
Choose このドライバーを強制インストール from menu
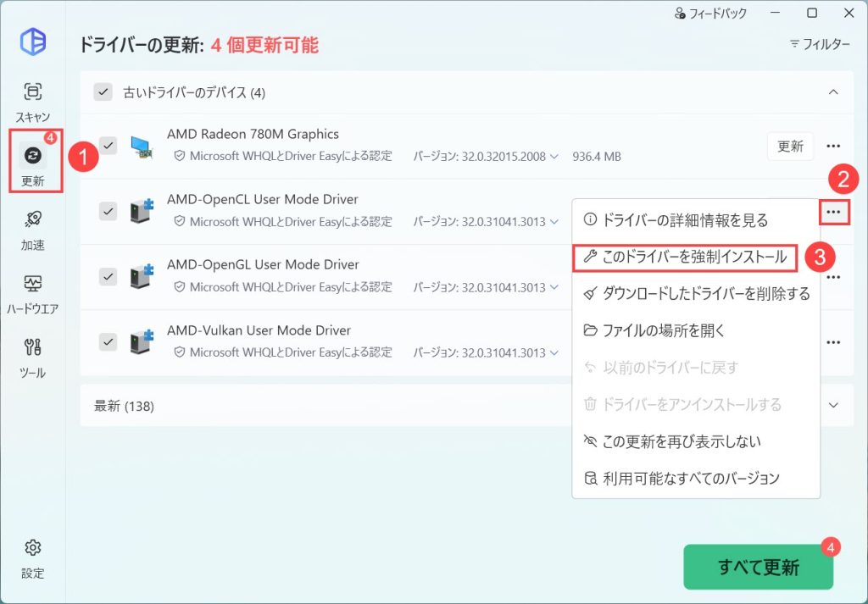pos(685,258)
